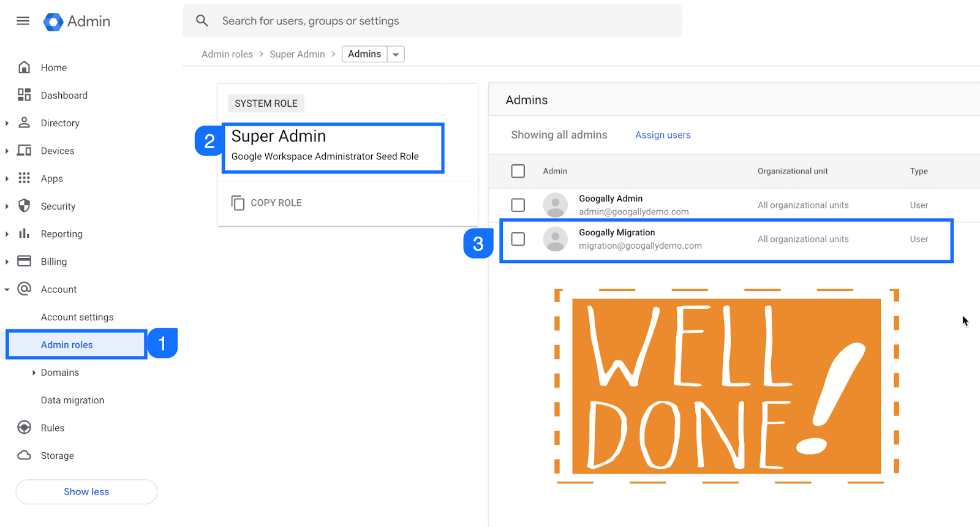This screenshot has width=980, height=527.
Task: Go to Super Admin breadcrumb
Action: pyautogui.click(x=297, y=54)
